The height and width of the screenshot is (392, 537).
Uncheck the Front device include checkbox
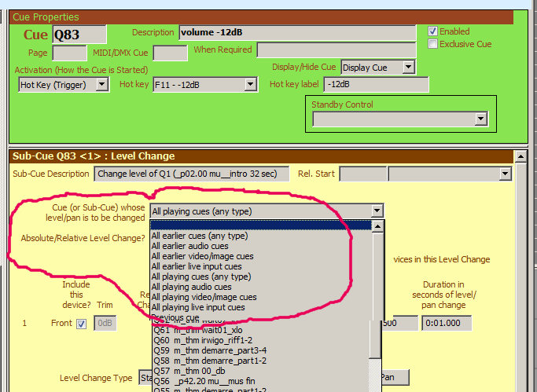pos(82,323)
